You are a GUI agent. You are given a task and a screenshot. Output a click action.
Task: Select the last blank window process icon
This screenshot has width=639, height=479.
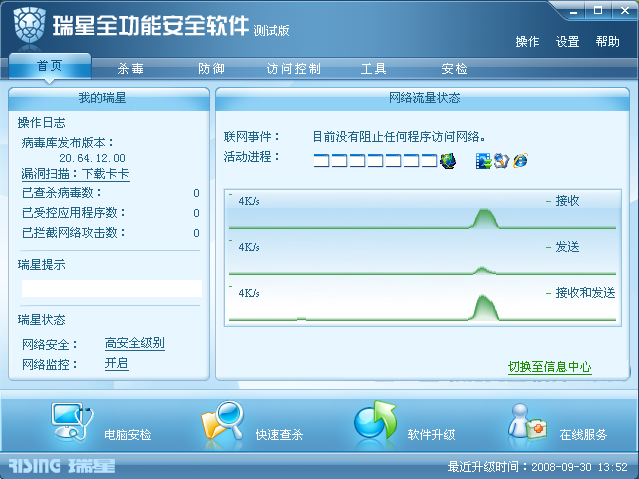(429, 161)
